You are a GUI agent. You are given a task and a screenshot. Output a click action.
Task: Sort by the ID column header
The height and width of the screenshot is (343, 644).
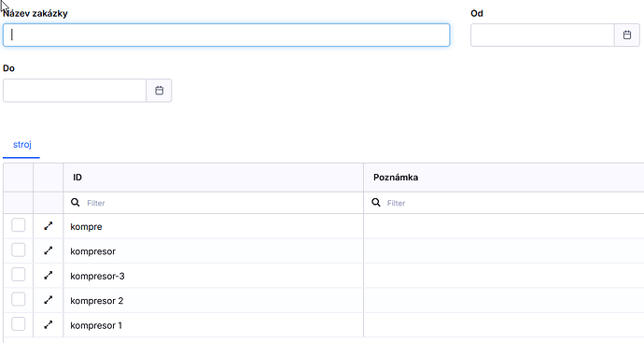[x=213, y=178]
